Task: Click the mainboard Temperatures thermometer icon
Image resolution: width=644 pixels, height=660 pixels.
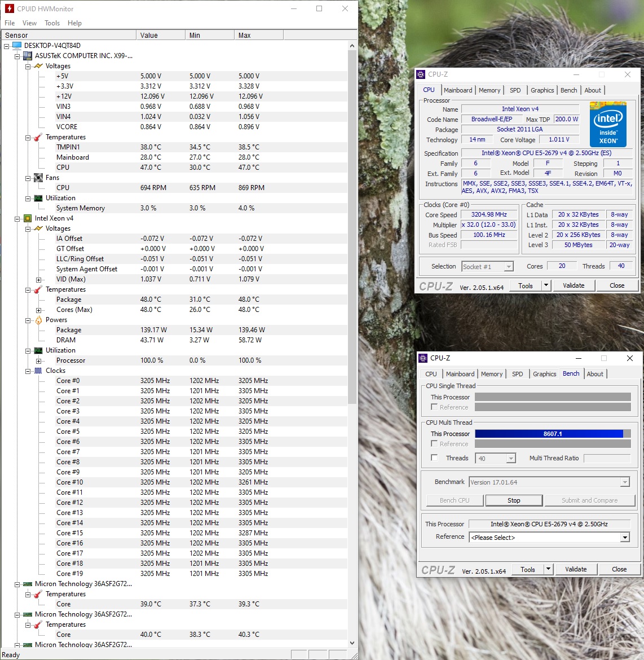Action: (x=38, y=137)
